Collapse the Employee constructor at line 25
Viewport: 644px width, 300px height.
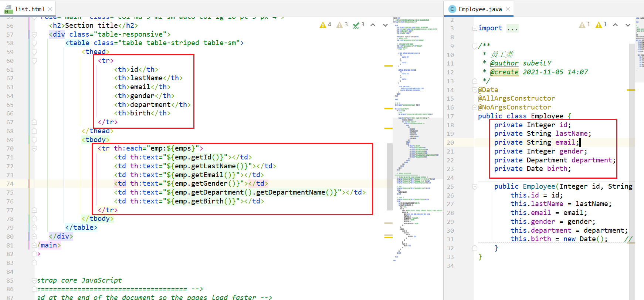click(x=475, y=187)
